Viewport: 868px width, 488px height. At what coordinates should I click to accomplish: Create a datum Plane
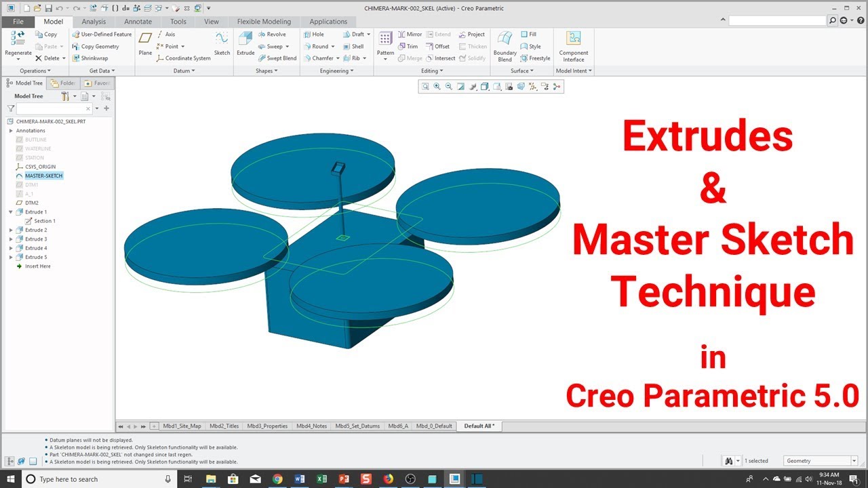coord(145,44)
